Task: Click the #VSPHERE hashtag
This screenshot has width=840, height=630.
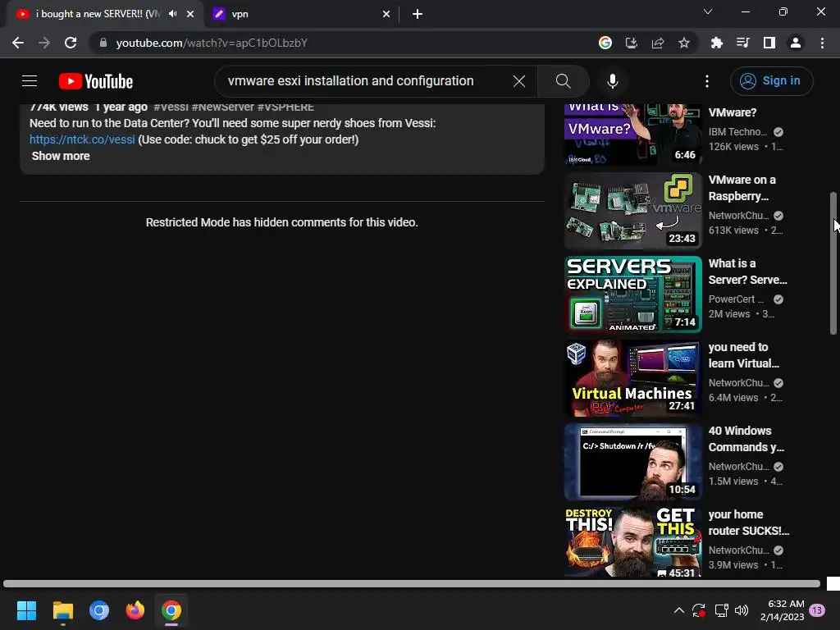Action: click(285, 107)
